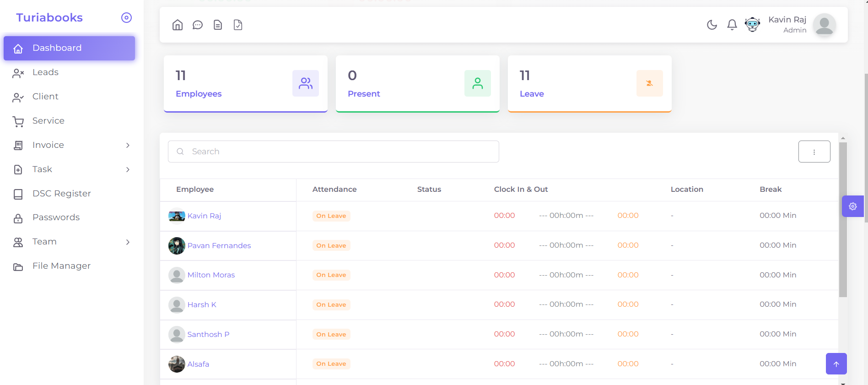Open Pavan Fernandes employee link
Screen dimensions: 868x385
(219, 245)
